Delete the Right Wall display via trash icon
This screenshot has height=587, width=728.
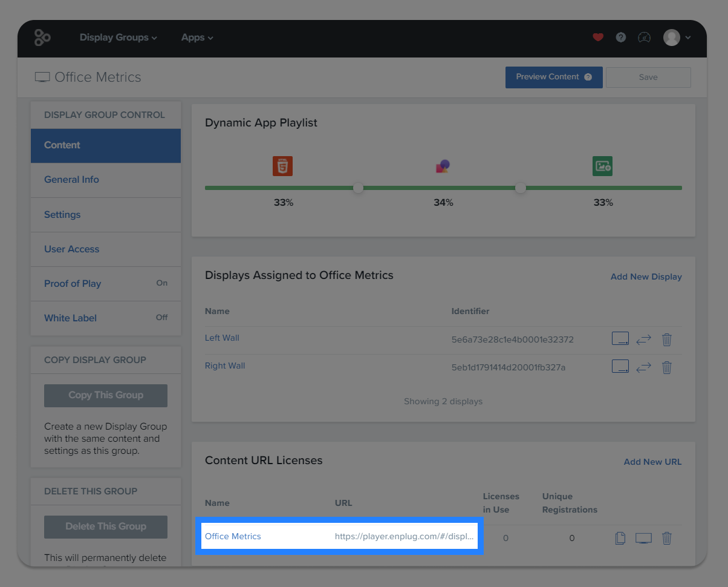click(667, 367)
